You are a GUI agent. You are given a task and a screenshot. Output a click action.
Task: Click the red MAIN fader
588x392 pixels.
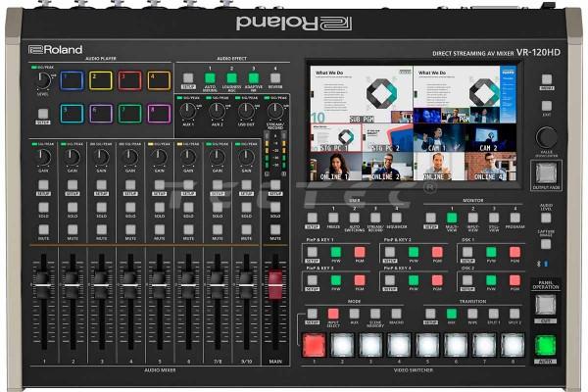pyautogui.click(x=275, y=284)
